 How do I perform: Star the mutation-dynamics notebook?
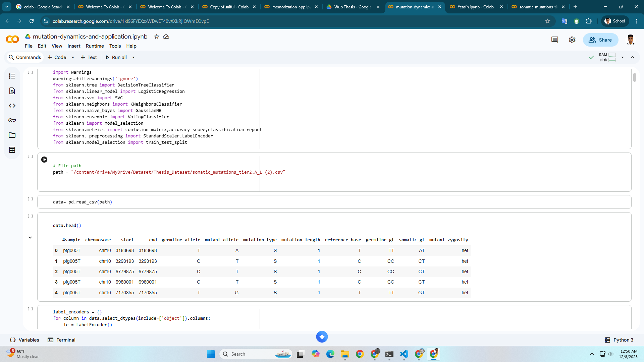(x=156, y=37)
